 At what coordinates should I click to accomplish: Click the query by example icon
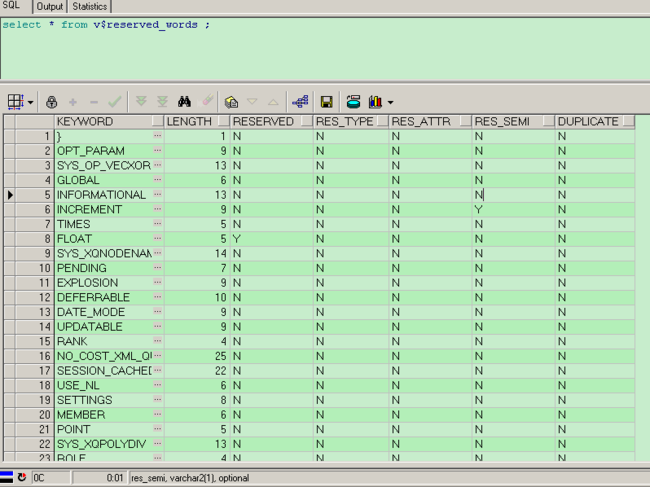coord(231,102)
